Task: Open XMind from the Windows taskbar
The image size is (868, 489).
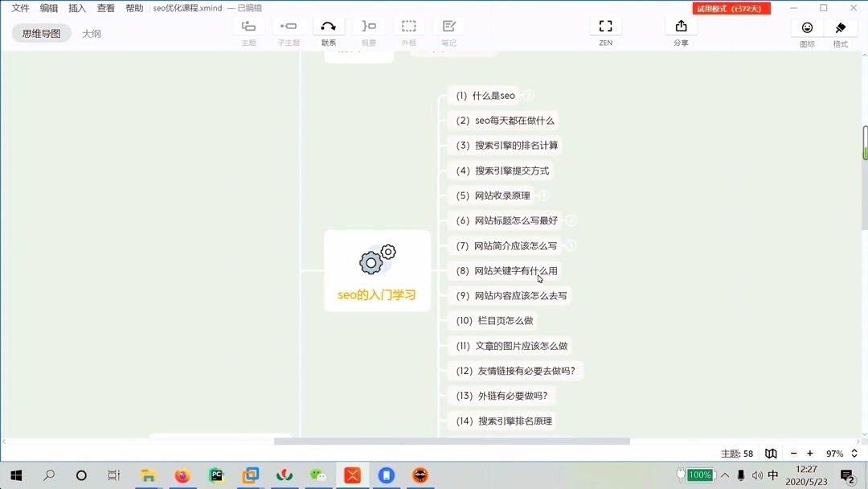Action: tap(352, 475)
